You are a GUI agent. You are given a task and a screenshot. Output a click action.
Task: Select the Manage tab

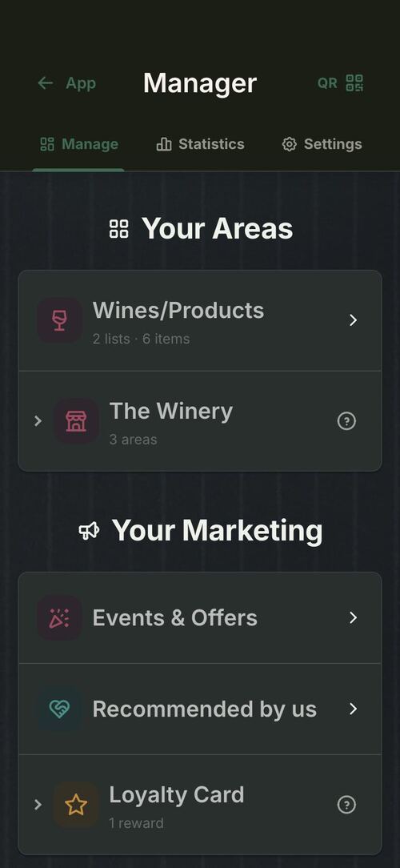point(79,144)
